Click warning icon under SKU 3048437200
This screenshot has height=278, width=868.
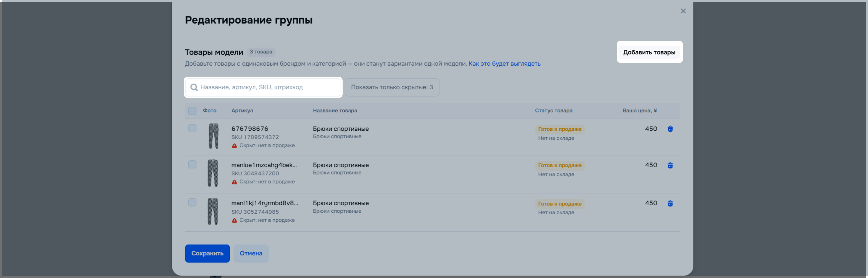[x=234, y=182]
